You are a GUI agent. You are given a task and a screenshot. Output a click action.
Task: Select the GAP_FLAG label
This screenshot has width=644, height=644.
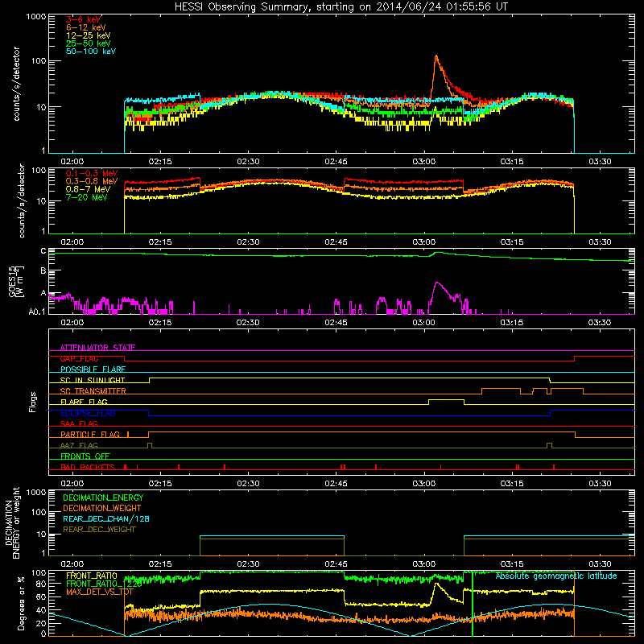point(79,358)
